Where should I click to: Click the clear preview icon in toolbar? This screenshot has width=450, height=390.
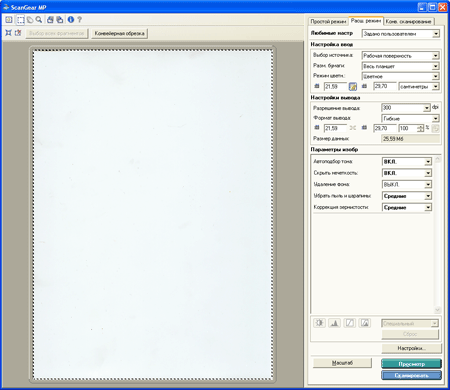pos(9,20)
